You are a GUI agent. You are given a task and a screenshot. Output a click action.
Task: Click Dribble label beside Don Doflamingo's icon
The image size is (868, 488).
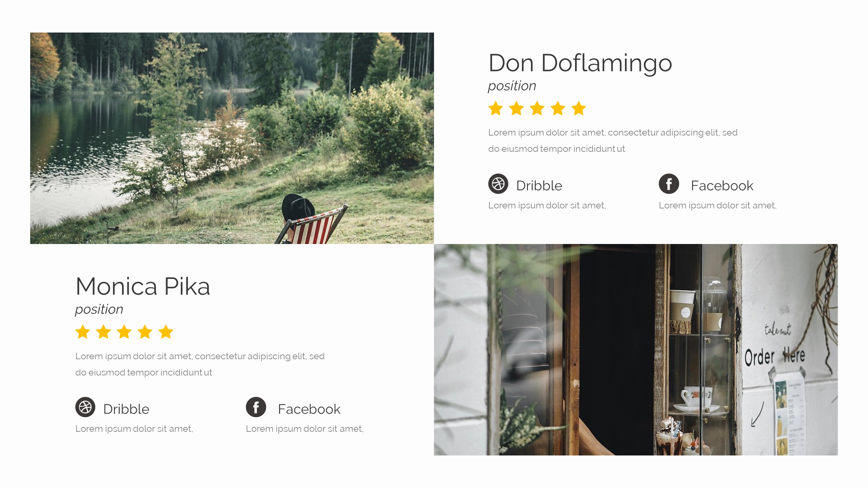tap(539, 186)
